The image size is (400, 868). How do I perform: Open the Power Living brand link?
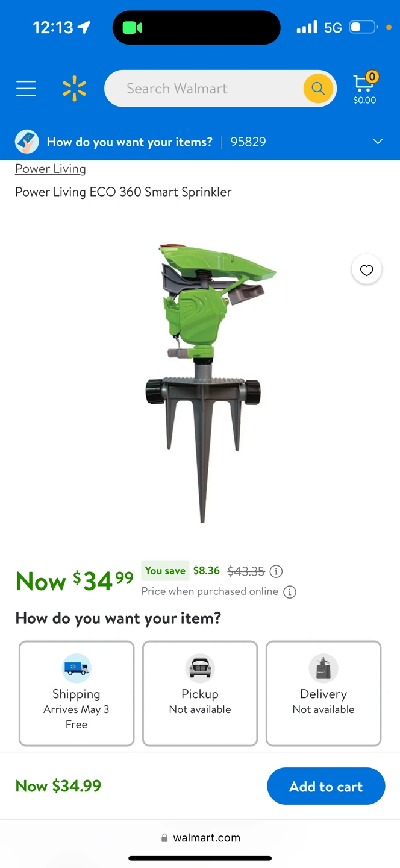click(x=51, y=169)
